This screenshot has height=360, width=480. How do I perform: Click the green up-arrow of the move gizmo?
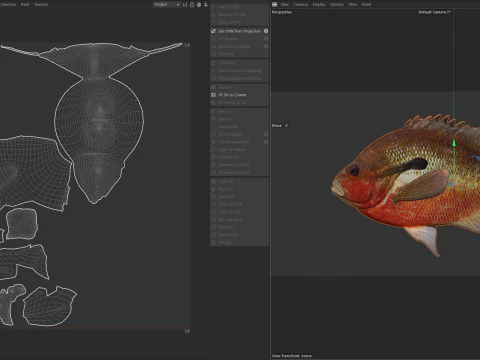click(x=453, y=143)
